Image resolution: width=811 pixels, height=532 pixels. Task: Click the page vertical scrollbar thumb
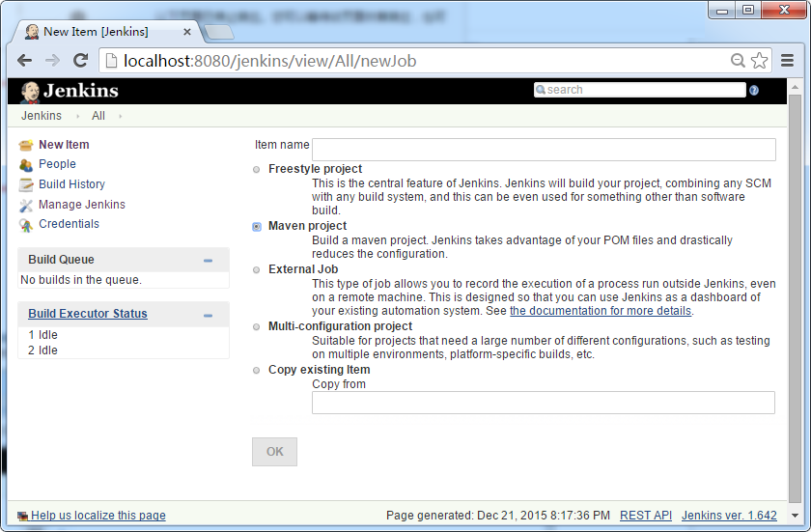[x=795, y=299]
